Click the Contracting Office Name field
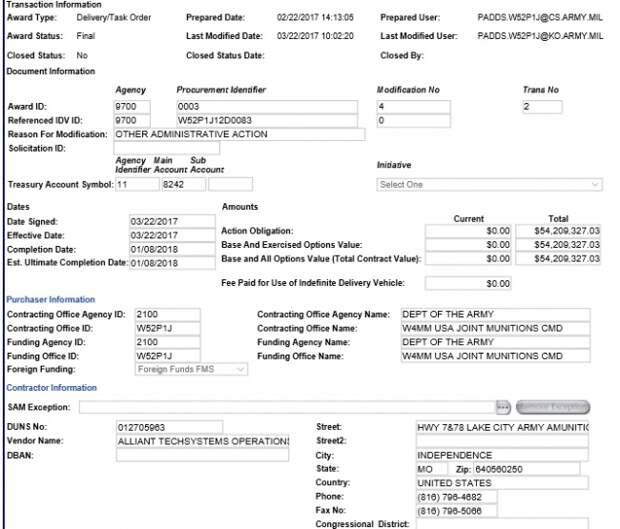Screen dimensions: 620x529 tap(495, 329)
